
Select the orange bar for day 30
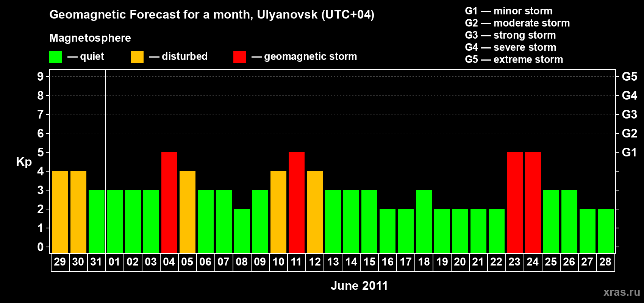(78, 212)
